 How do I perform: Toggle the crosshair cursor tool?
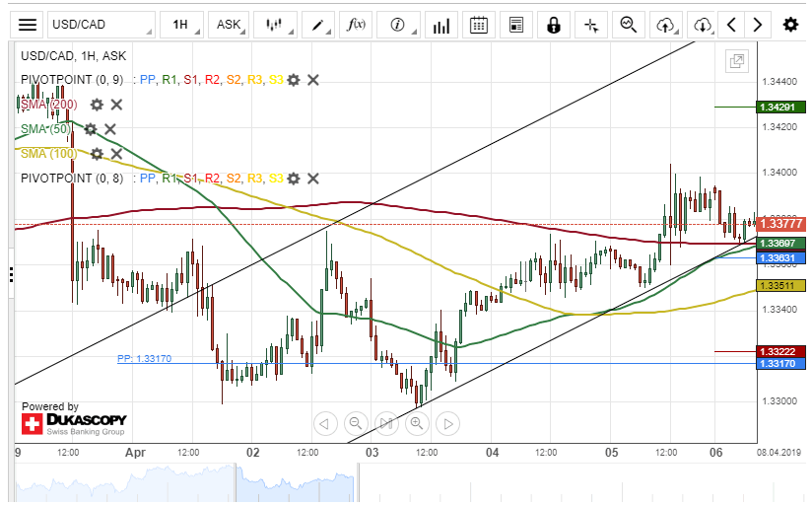point(591,25)
